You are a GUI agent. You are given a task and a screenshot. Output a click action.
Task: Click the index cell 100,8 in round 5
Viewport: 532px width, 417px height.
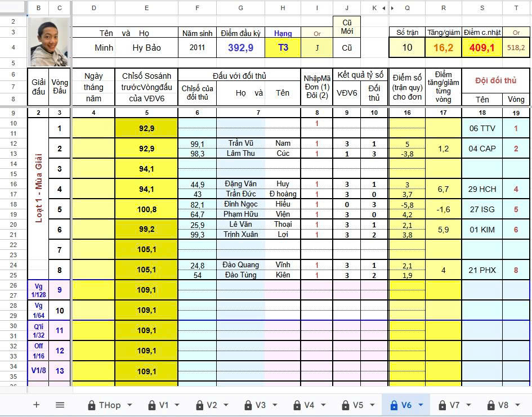tap(146, 209)
